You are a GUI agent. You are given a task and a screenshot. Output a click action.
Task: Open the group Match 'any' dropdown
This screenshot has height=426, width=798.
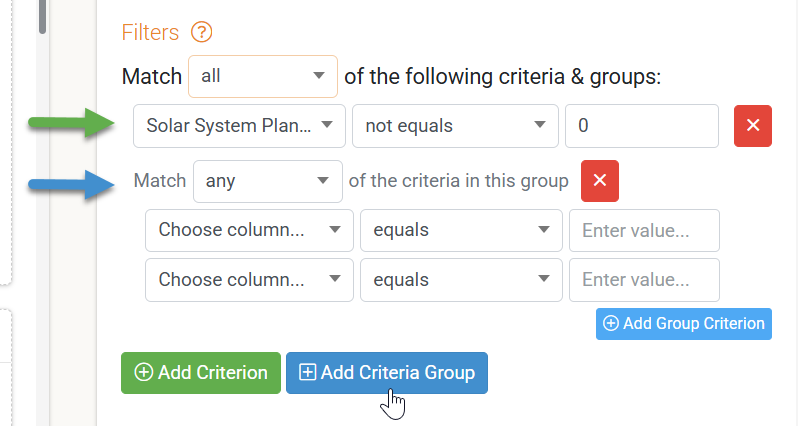pyautogui.click(x=268, y=181)
